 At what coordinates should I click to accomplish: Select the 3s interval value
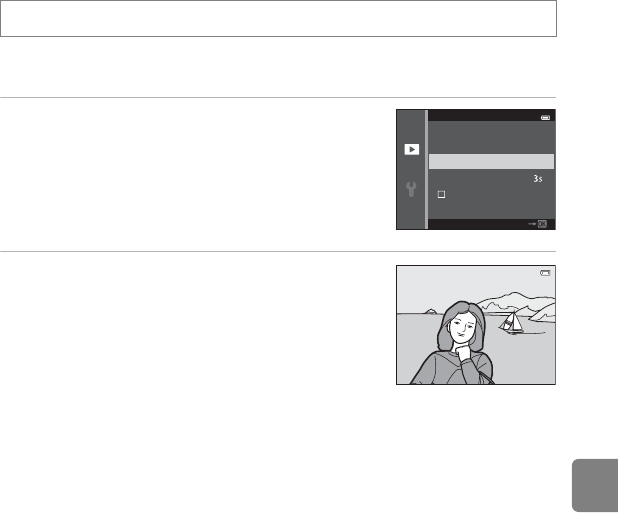click(x=538, y=179)
